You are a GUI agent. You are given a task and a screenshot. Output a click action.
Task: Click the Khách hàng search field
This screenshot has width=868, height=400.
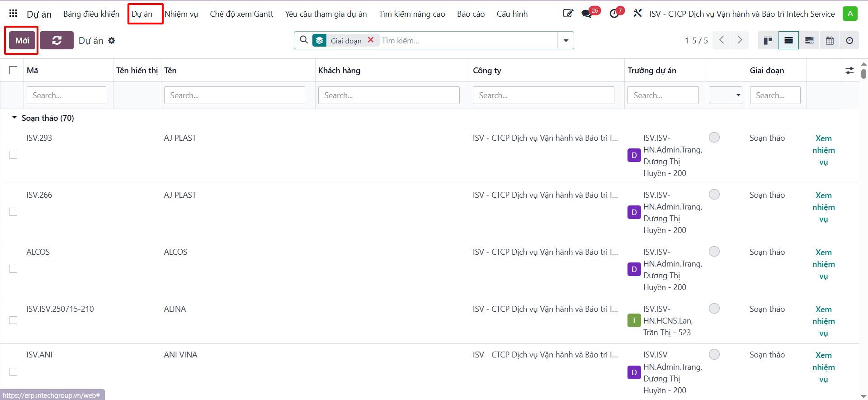tap(389, 95)
